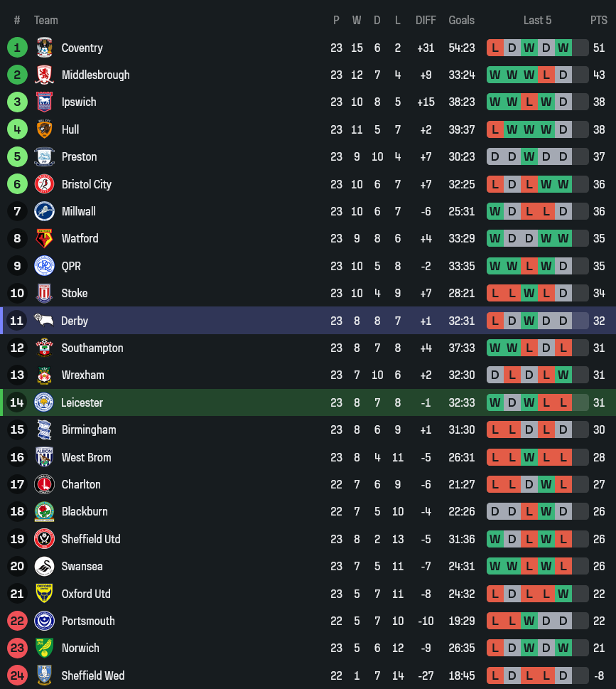Screen dimensions: 616x689
Task: Select the Swansea swan crest icon
Action: pos(44,566)
